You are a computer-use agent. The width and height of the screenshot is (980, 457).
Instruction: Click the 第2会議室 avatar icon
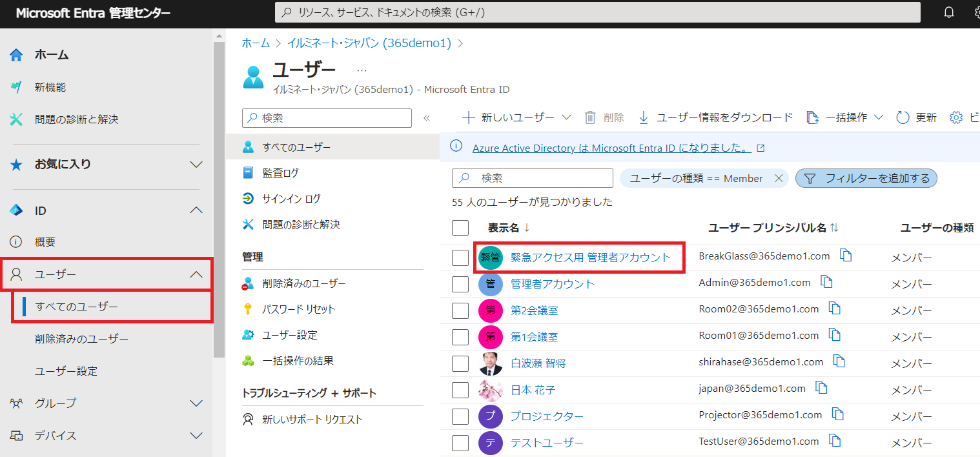click(x=491, y=310)
